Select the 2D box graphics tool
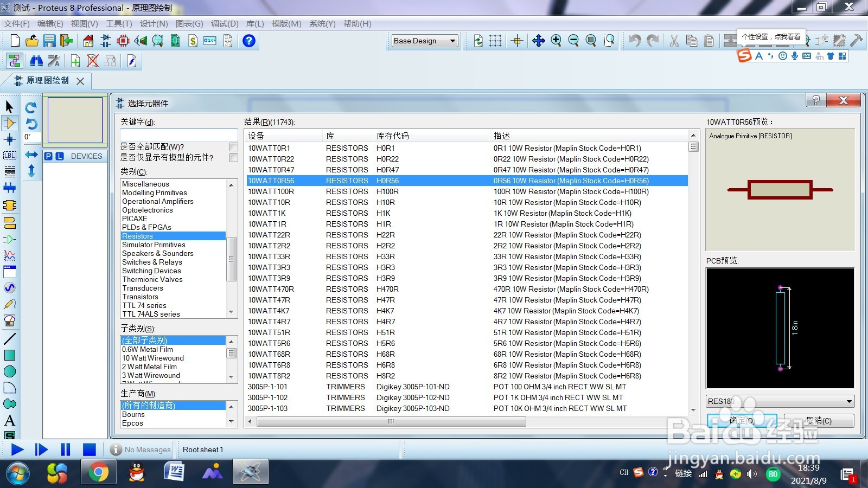 tap(9, 355)
